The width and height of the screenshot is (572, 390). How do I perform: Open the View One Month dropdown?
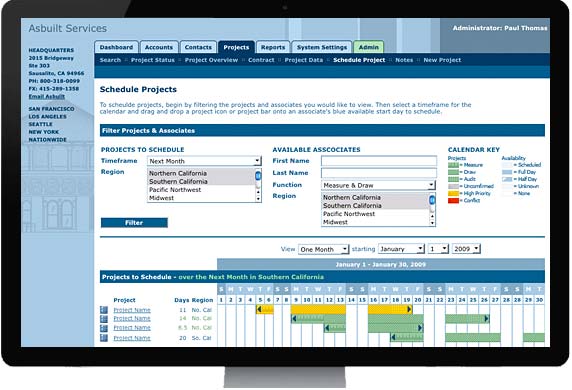coord(324,249)
